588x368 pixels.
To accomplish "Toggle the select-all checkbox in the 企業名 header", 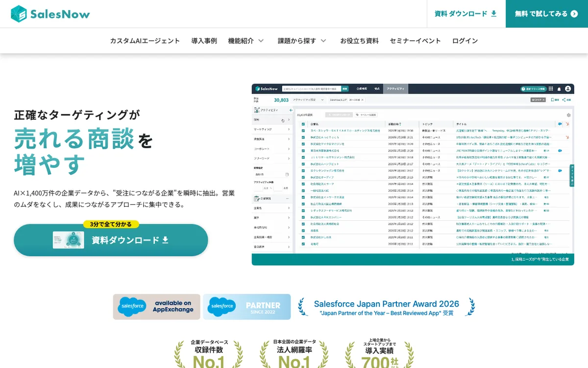I will click(x=303, y=124).
